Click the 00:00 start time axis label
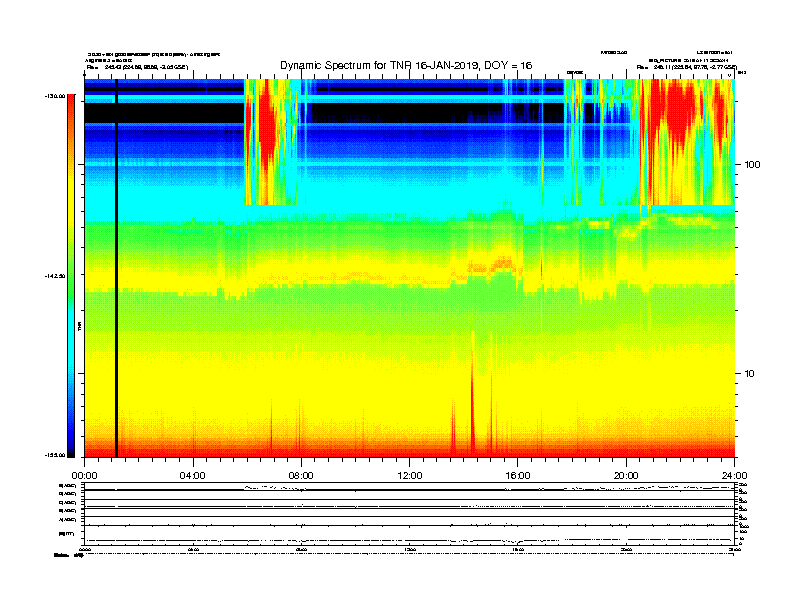This screenshot has width=792, height=612. (84, 476)
